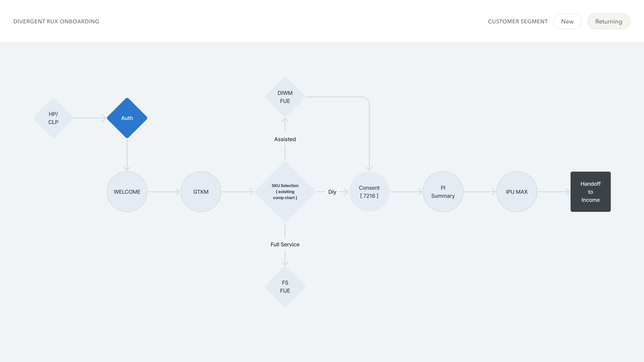
Task: Click the PI Summary circle node
Action: (443, 192)
